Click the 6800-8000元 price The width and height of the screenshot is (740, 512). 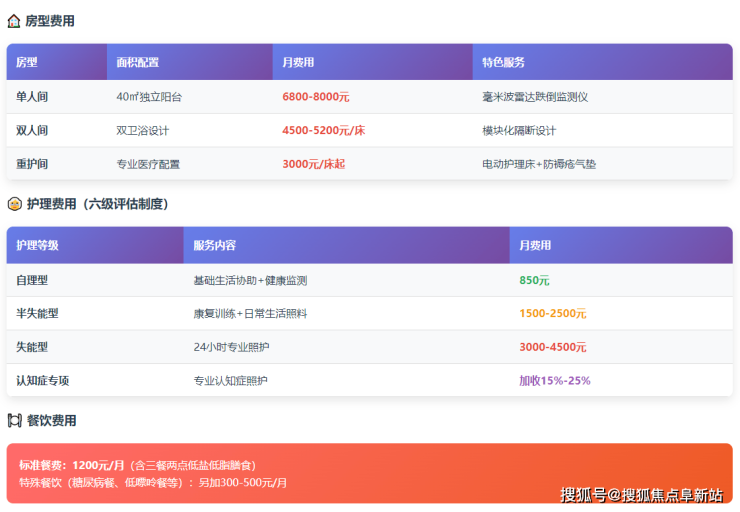tap(316, 97)
